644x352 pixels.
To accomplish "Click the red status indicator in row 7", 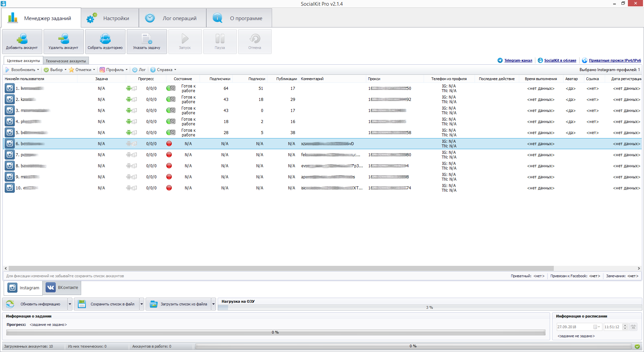I will (169, 155).
